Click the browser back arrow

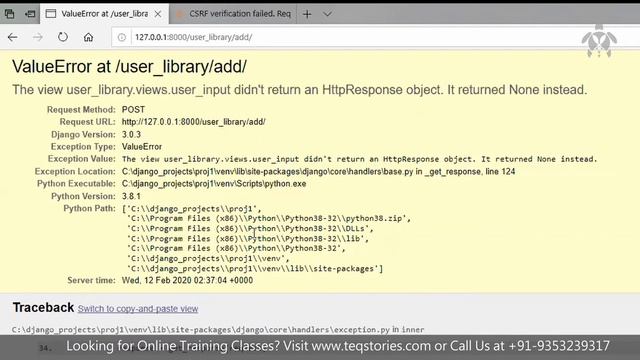click(x=13, y=38)
